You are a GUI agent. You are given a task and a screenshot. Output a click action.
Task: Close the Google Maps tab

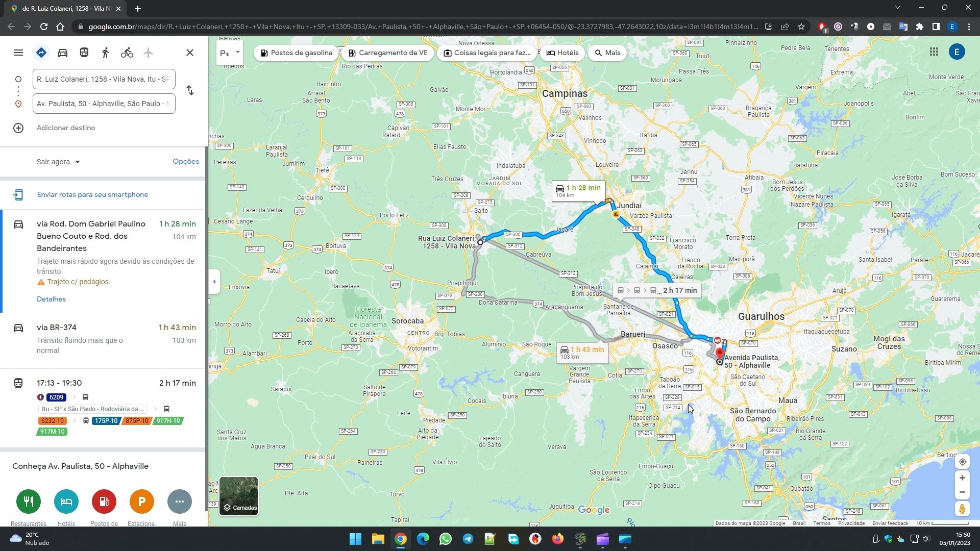coord(118,9)
